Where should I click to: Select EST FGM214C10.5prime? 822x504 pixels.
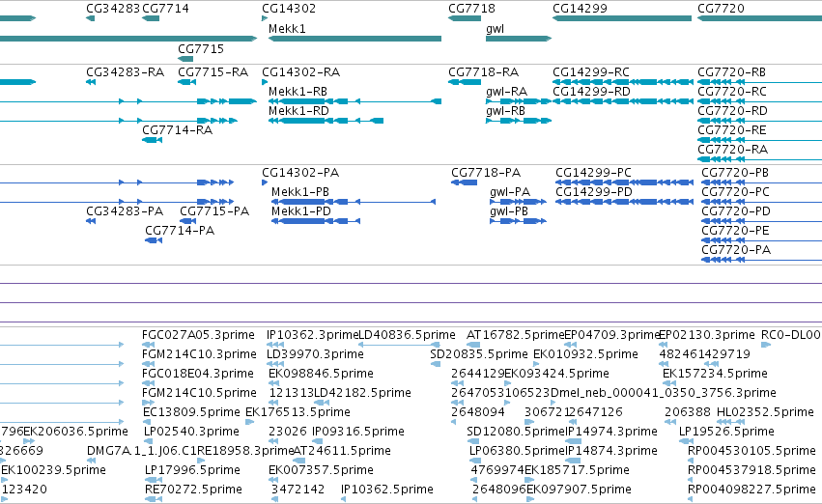pos(199,393)
